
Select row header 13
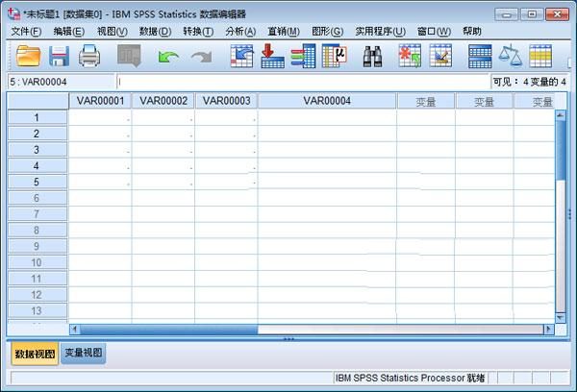(38, 311)
